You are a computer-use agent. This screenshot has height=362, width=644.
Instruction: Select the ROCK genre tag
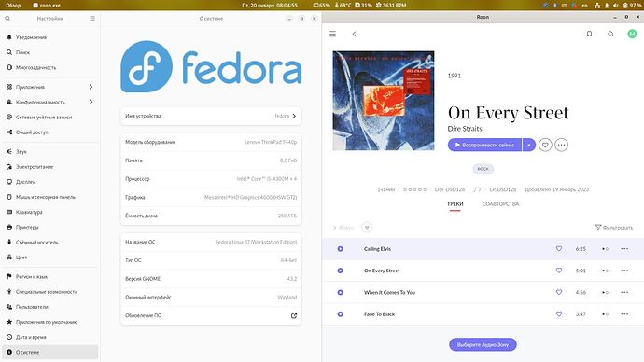click(483, 169)
